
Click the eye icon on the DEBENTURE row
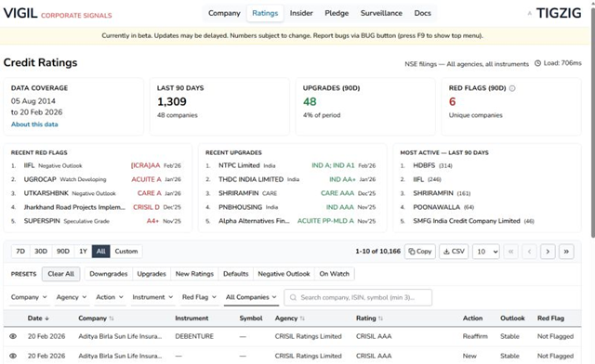(13, 336)
